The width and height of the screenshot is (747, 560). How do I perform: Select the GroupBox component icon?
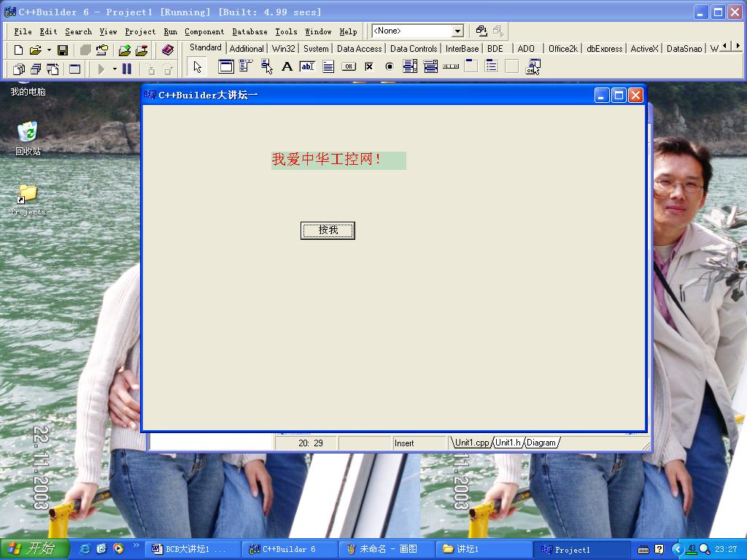pos(471,66)
